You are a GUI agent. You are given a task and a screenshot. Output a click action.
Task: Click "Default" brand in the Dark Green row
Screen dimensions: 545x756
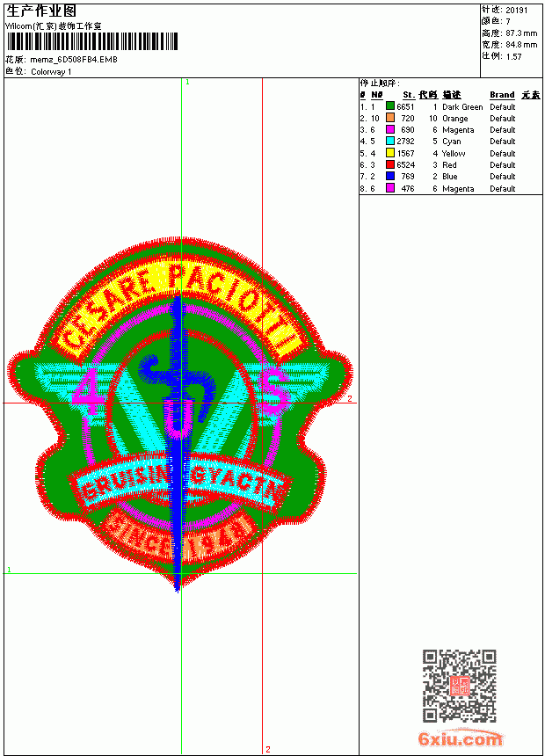click(502, 106)
